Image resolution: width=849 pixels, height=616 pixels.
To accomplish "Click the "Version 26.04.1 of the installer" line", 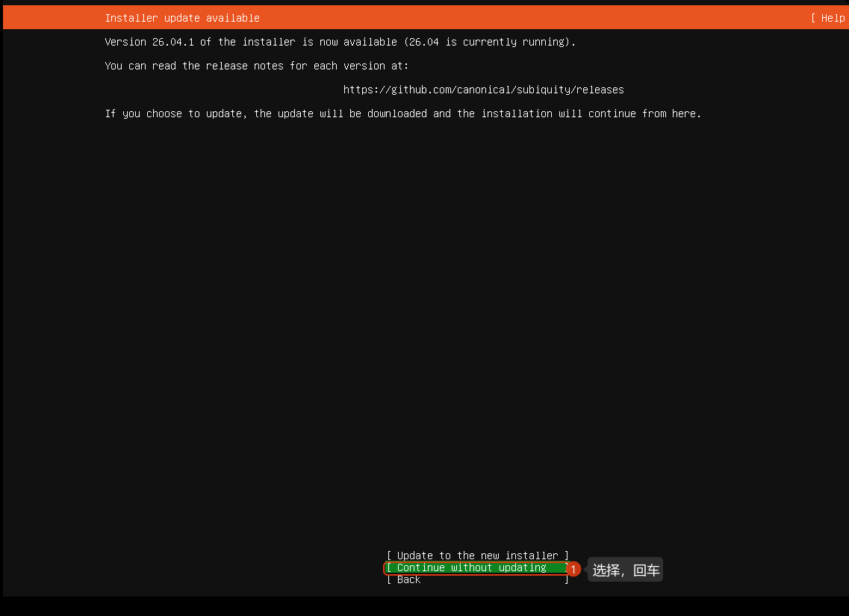I will tap(340, 43).
